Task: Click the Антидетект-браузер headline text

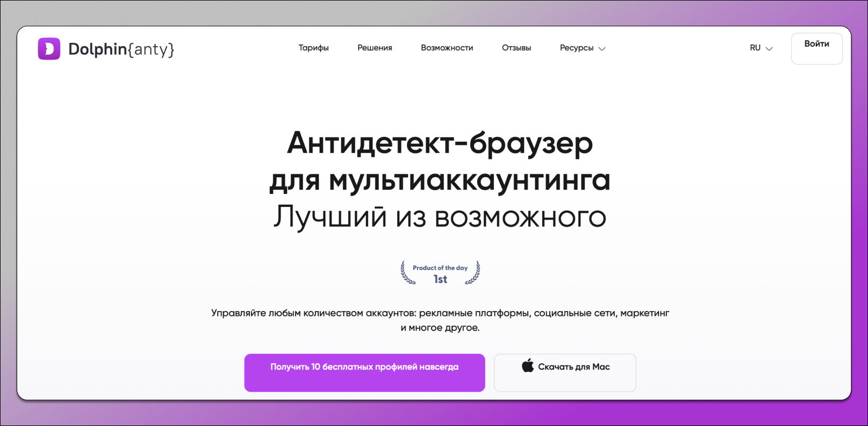Action: 440,143
